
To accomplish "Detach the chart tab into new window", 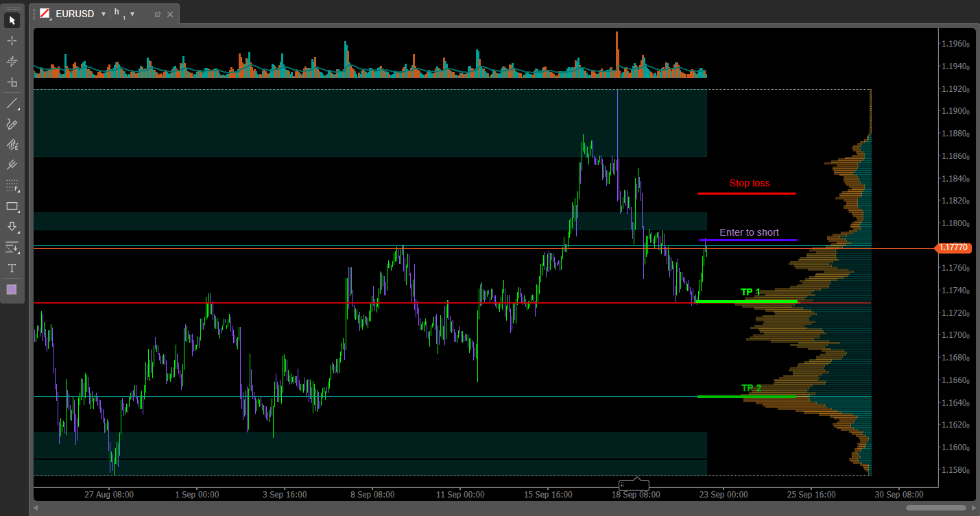I will 157,14.
